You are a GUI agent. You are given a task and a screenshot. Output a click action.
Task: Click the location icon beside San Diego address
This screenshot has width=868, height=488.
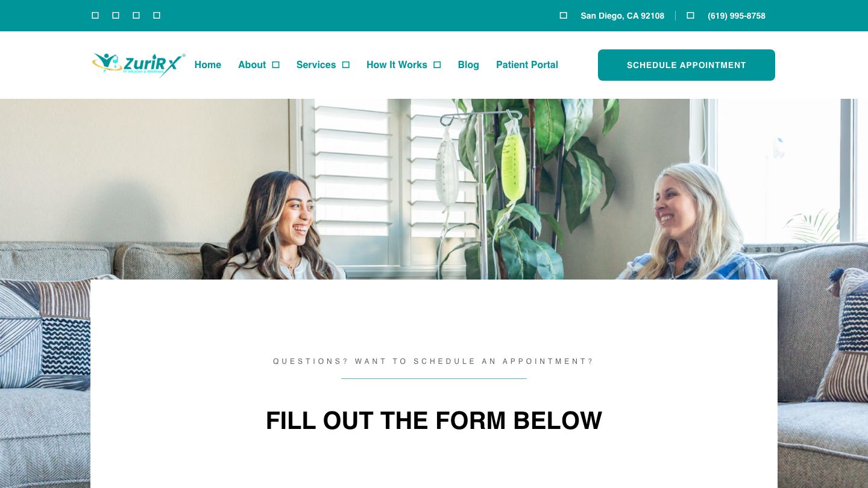coord(564,16)
